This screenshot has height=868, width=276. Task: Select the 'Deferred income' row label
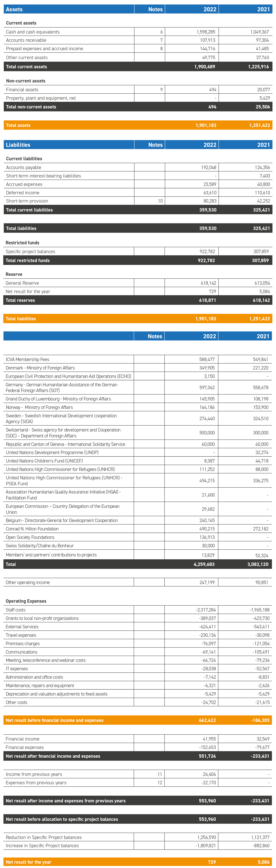(x=23, y=193)
